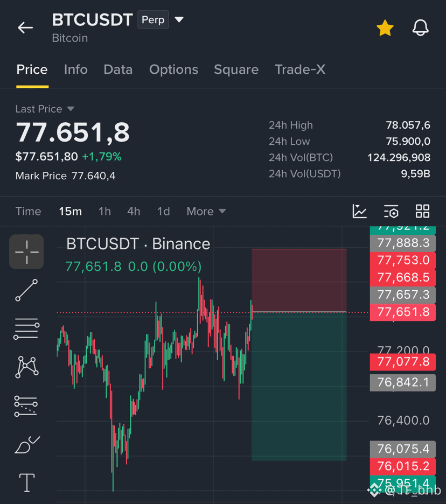Open price alerts via the bell icon

[x=420, y=27]
